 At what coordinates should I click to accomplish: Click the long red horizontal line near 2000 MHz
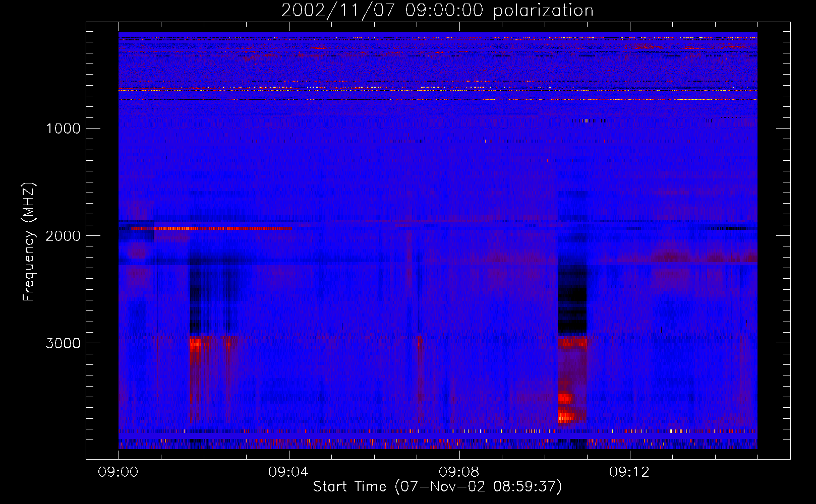pyautogui.click(x=212, y=228)
